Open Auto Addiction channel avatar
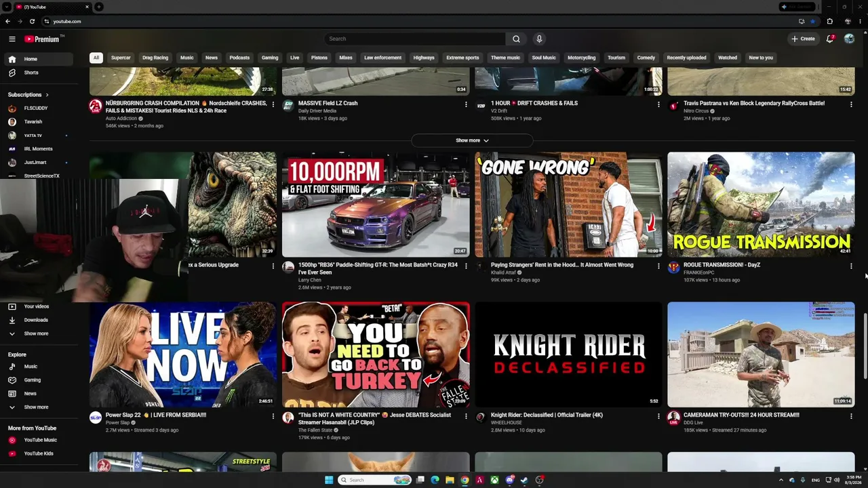868x488 pixels. (96, 106)
